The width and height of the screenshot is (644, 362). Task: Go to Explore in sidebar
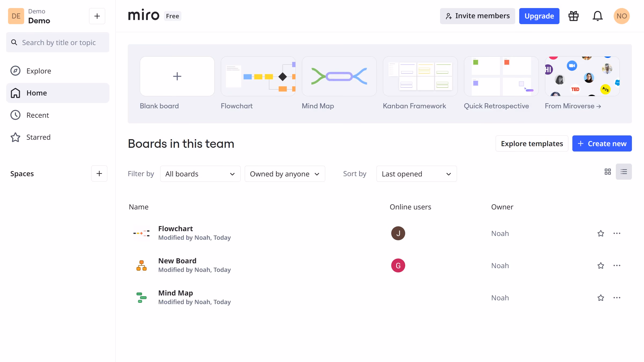pos(58,71)
